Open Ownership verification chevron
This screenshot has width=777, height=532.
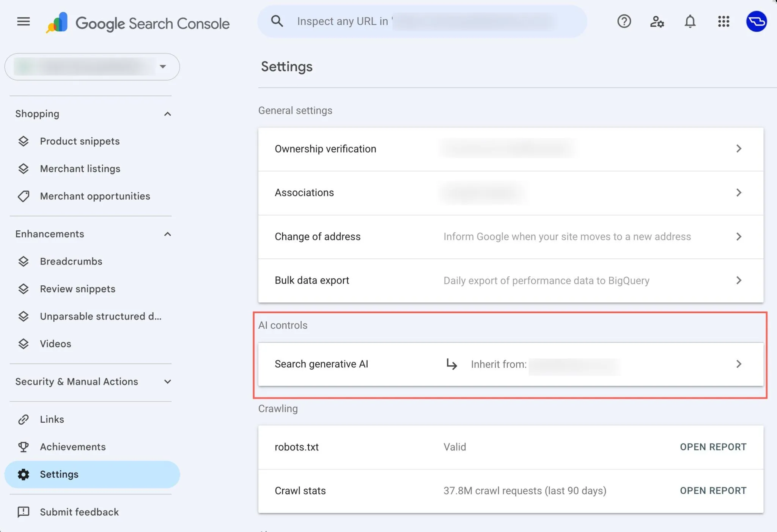(738, 149)
